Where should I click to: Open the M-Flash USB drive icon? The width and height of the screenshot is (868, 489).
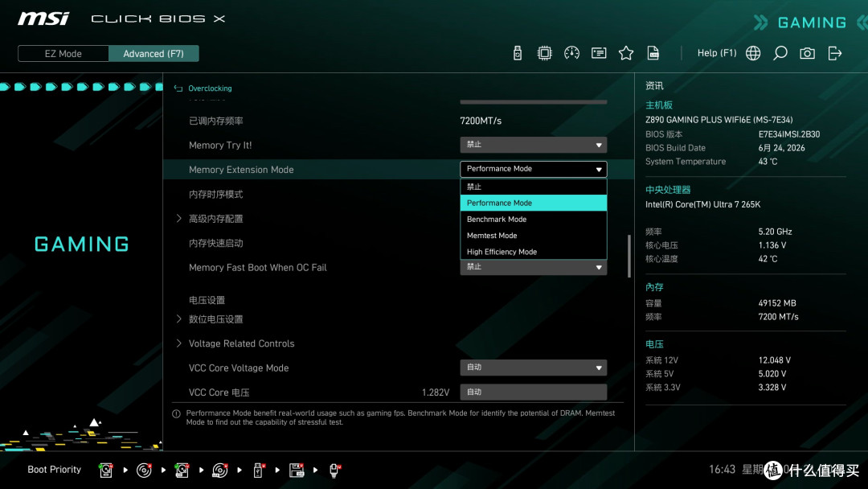click(518, 53)
